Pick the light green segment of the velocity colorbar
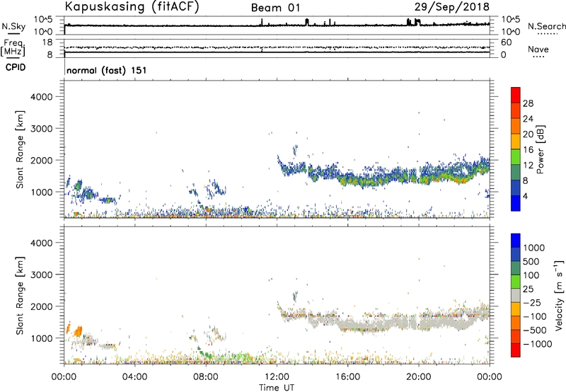This screenshot has width=566, height=392. [x=516, y=282]
